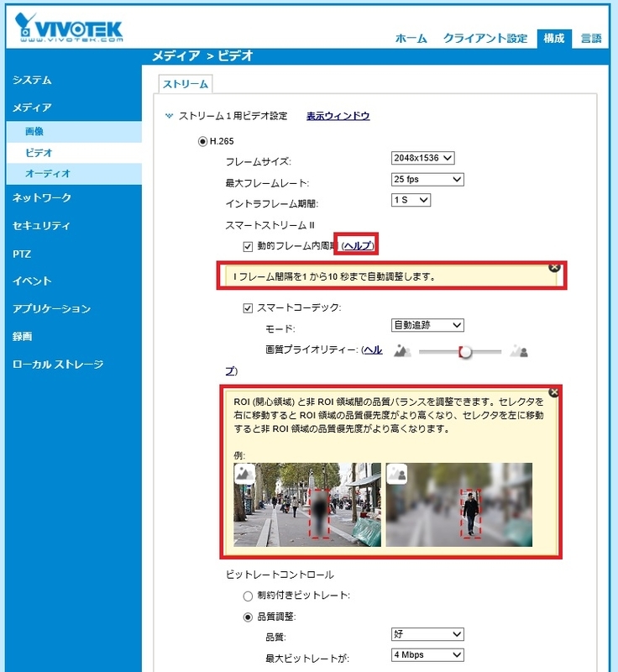Open メディア in the sidebar
Image resolution: width=618 pixels, height=672 pixels.
[x=32, y=108]
